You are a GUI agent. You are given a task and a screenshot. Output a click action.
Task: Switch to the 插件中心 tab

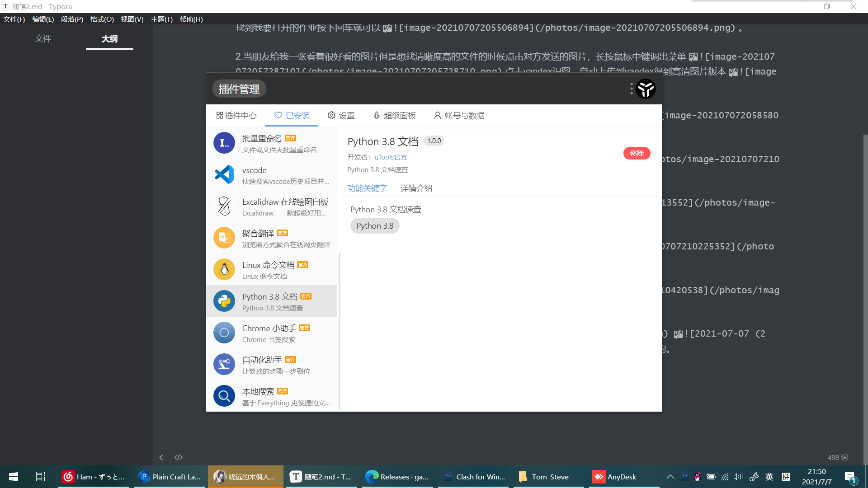tap(236, 116)
